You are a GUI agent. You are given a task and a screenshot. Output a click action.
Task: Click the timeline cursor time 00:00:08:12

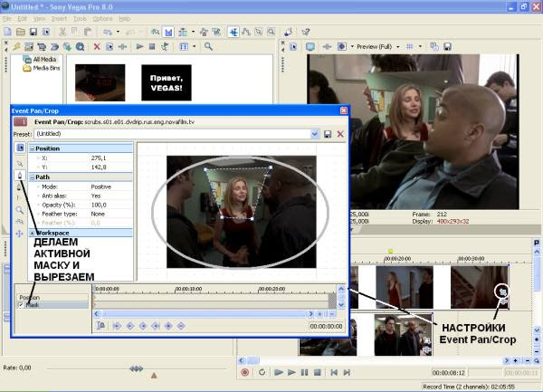coord(449,373)
